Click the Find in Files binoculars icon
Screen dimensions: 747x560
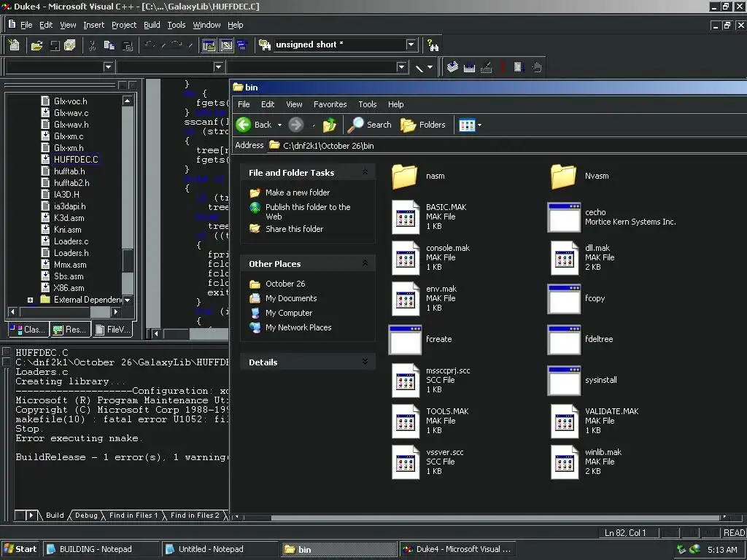click(264, 45)
